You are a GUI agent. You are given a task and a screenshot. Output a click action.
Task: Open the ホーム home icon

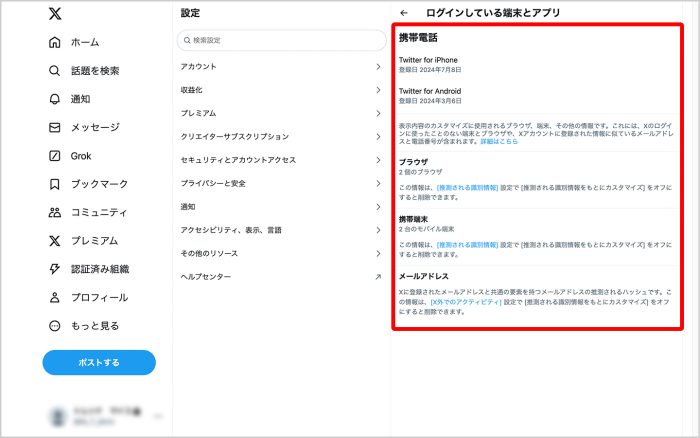click(55, 43)
